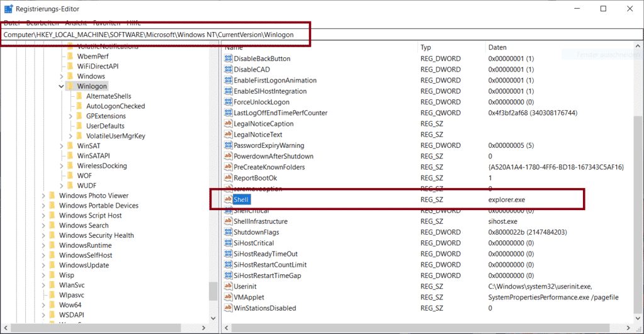
Task: Click the DisableCAD value icon
Action: tap(228, 69)
